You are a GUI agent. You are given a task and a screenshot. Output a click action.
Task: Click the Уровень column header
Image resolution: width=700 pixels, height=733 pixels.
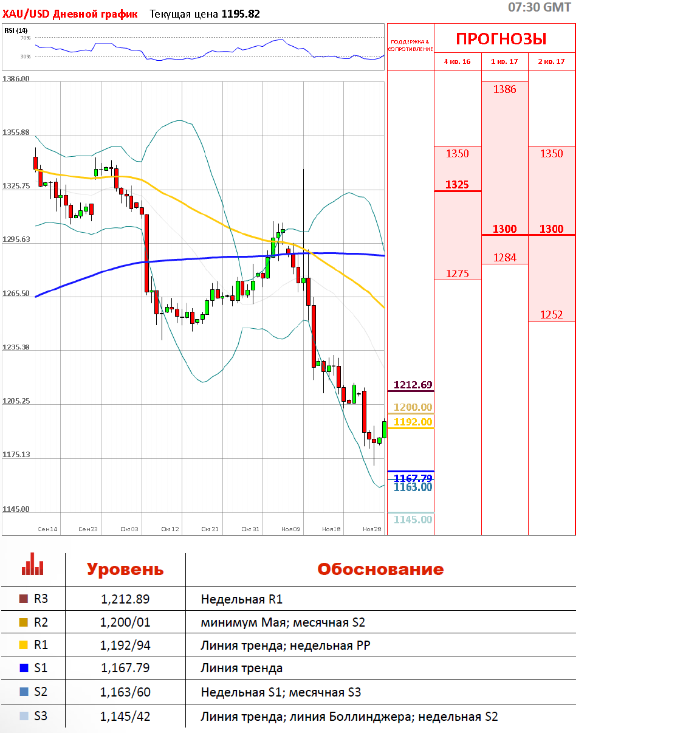pyautogui.click(x=125, y=570)
